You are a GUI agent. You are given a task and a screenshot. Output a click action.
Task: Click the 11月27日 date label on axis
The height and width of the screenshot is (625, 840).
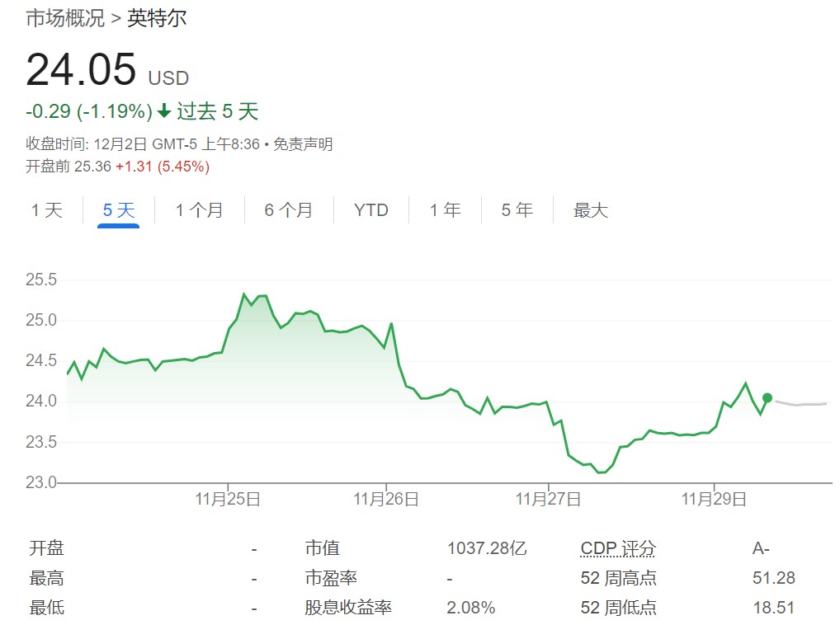548,499
